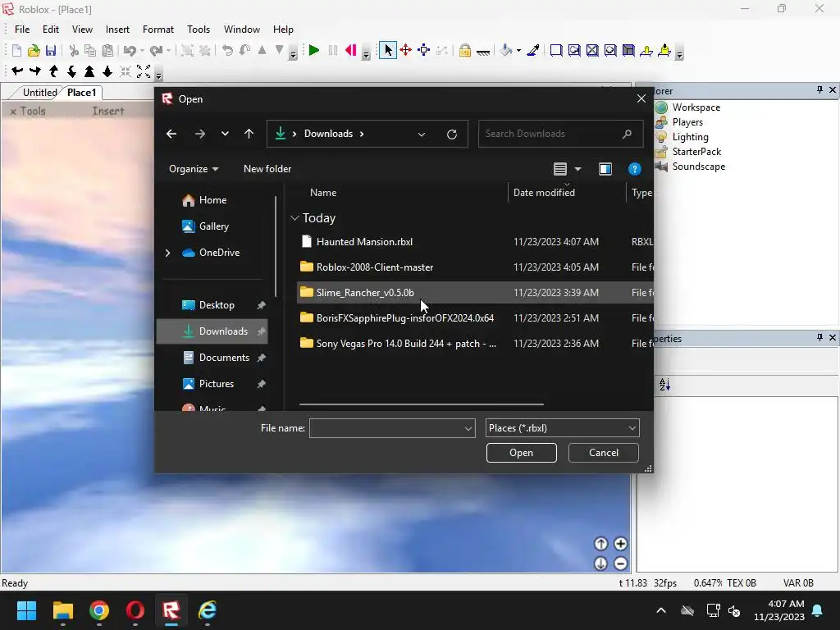Click the Paste clipboard icon

coord(108,51)
